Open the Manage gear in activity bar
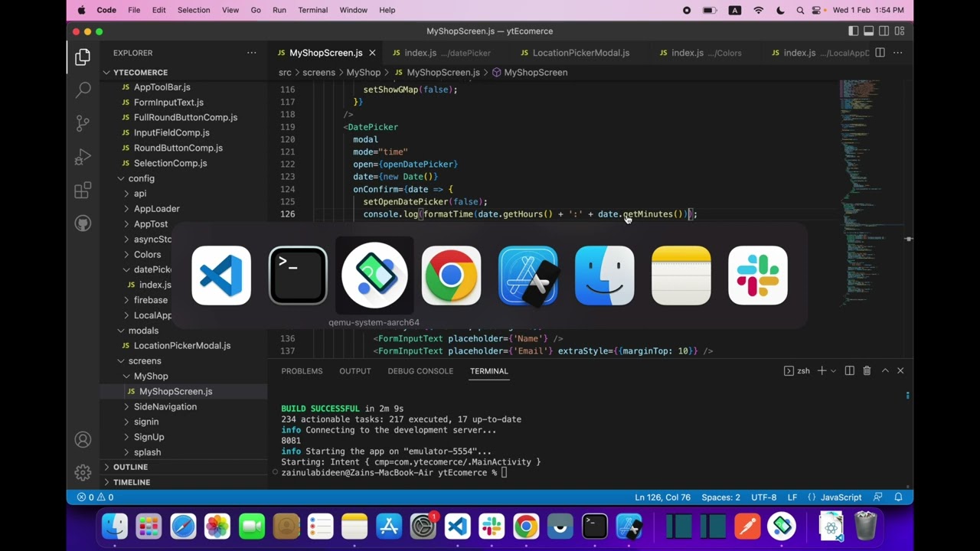The image size is (980, 551). tap(83, 473)
